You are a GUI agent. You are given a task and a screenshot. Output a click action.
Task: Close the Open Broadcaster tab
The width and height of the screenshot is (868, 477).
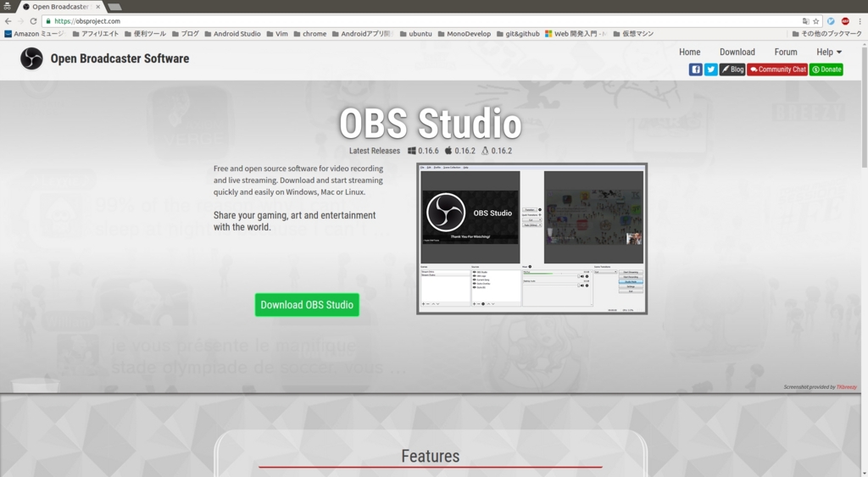[98, 7]
